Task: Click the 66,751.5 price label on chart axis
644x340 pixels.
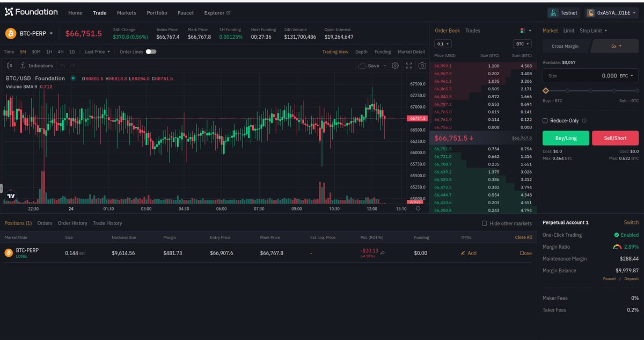Action: (416, 118)
